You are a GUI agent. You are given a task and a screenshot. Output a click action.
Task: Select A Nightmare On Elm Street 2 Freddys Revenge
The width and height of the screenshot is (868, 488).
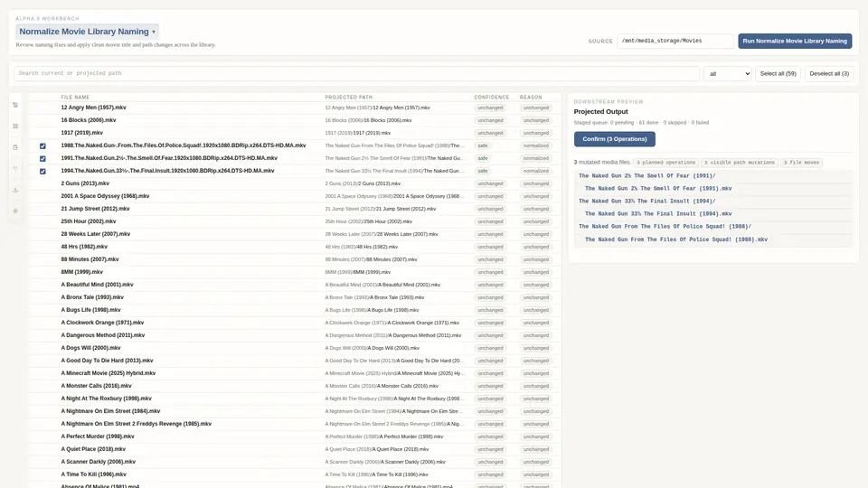pos(137,424)
